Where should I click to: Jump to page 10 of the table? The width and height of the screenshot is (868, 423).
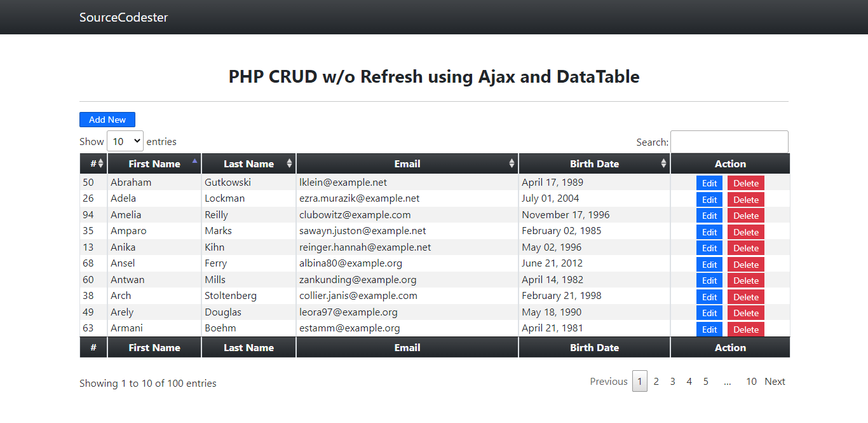click(x=751, y=382)
